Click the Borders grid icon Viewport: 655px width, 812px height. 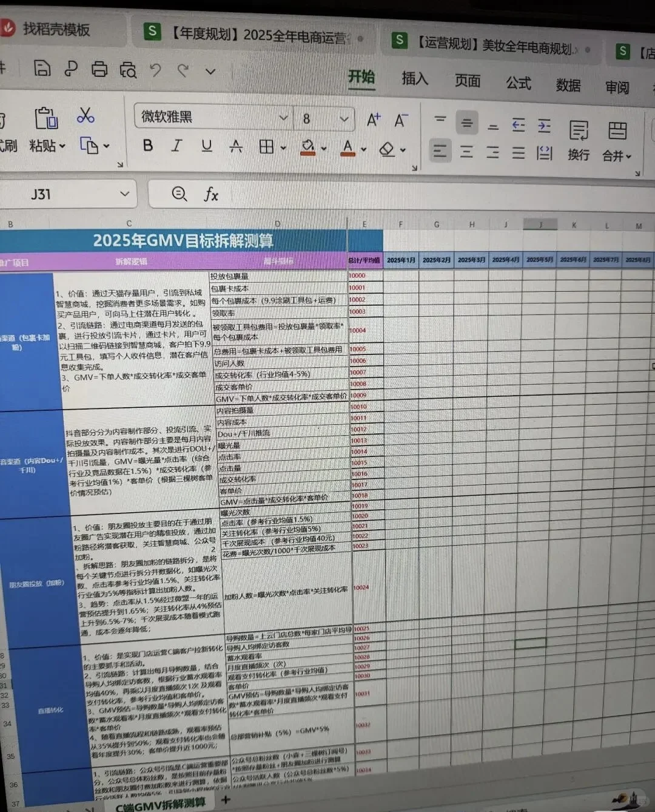(x=266, y=146)
